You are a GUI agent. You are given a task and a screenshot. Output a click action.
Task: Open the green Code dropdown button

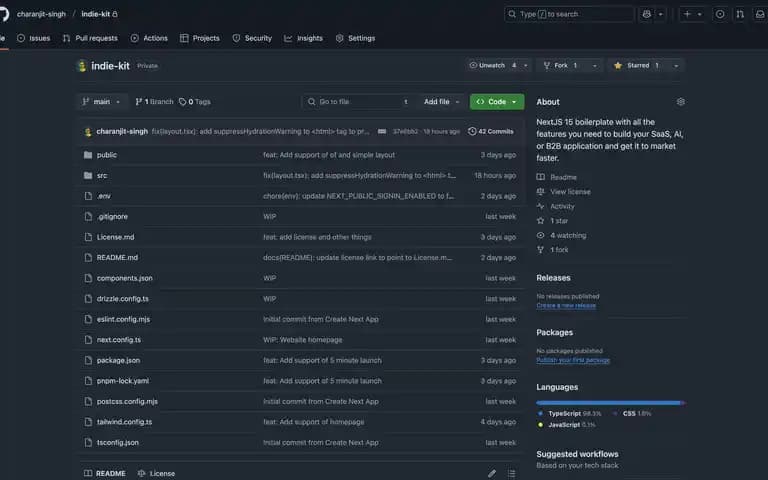497,101
